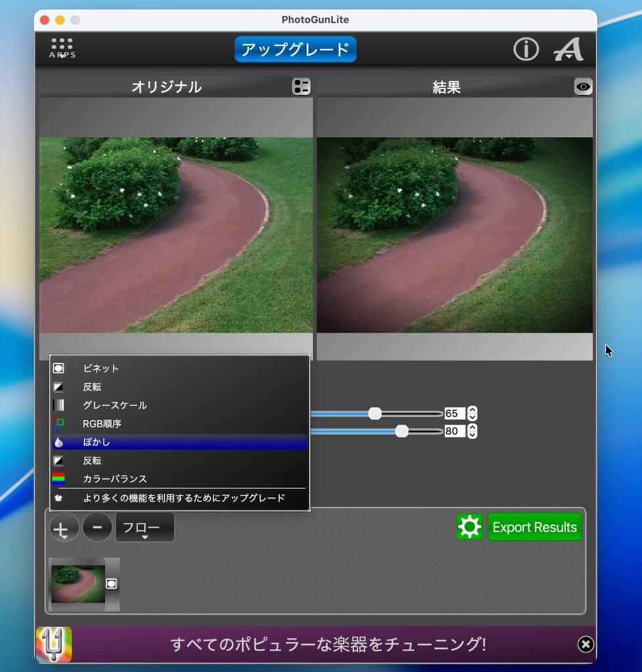Click the slider handle set to 80
Viewport: 642px width, 672px height.
point(402,431)
